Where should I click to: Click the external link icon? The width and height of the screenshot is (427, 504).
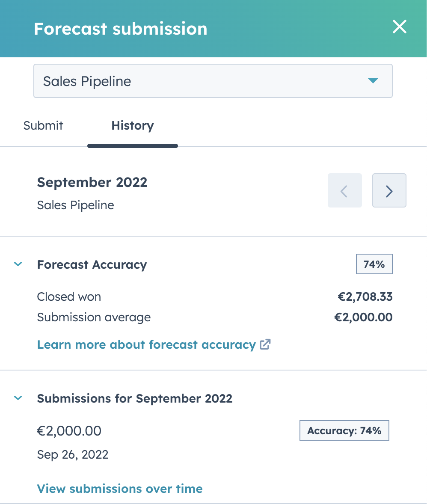[x=265, y=345]
